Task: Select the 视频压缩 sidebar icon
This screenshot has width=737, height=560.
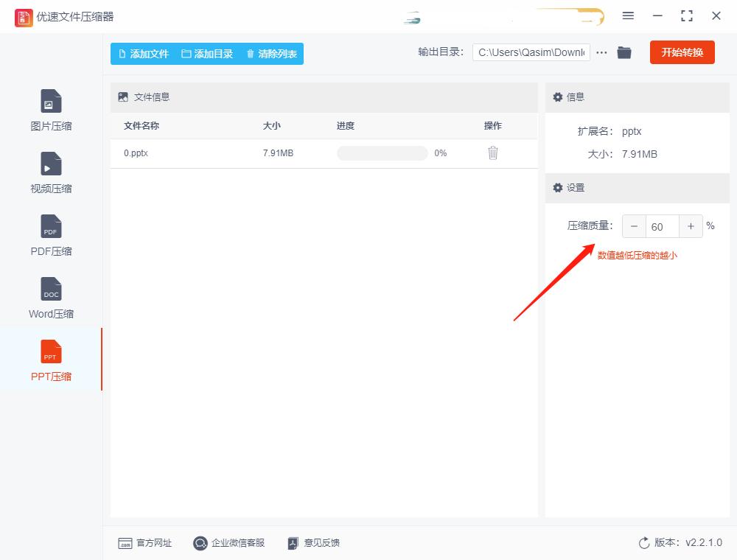Action: 50,172
